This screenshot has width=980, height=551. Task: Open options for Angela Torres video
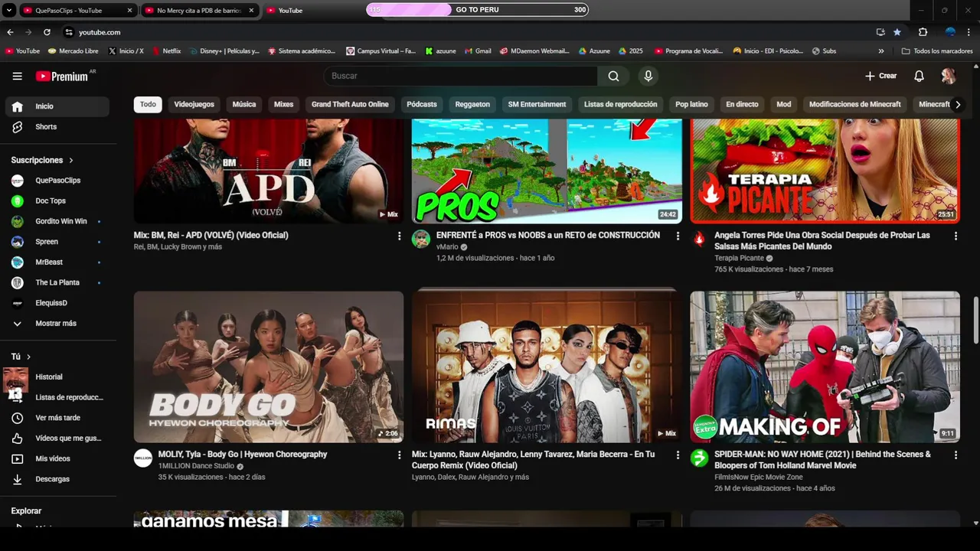pyautogui.click(x=955, y=236)
